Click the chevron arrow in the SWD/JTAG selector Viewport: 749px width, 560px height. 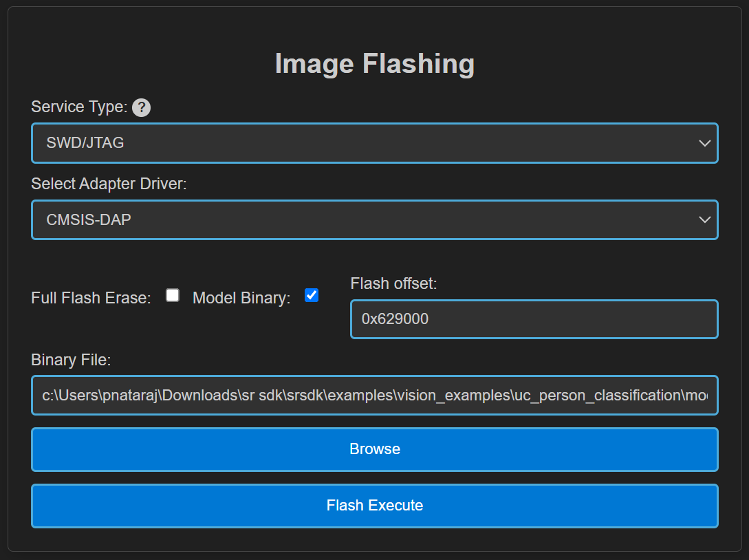click(x=704, y=143)
